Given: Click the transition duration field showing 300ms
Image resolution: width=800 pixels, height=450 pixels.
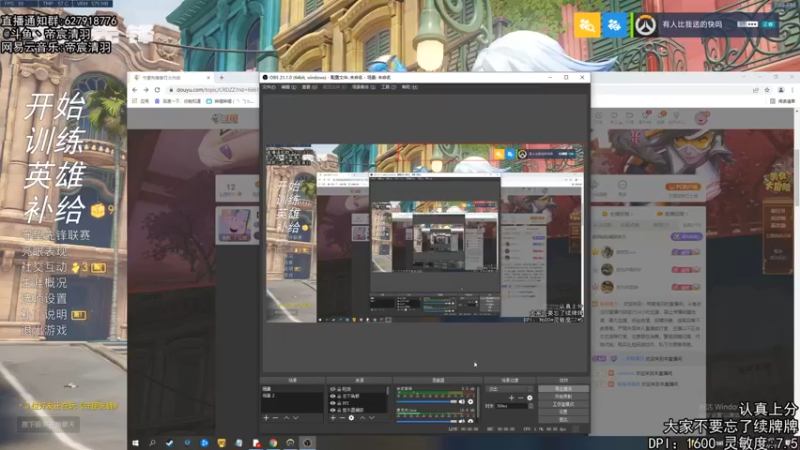Looking at the screenshot, I should pyautogui.click(x=512, y=406).
